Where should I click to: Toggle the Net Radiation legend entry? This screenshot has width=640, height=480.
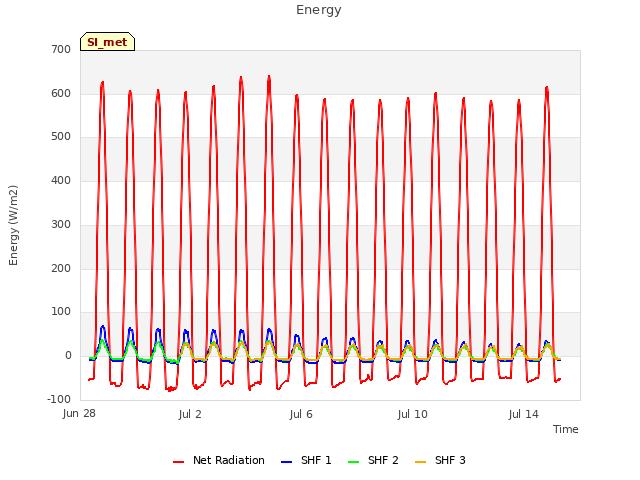219,460
